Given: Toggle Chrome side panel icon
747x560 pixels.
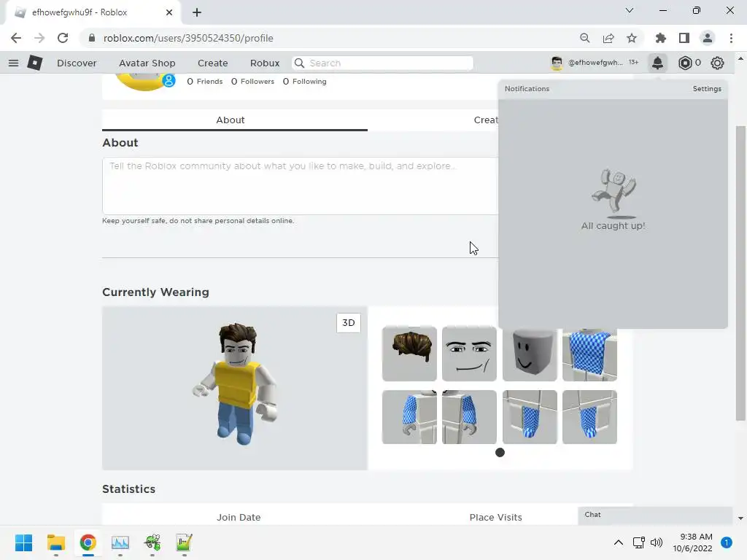Looking at the screenshot, I should click(684, 38).
